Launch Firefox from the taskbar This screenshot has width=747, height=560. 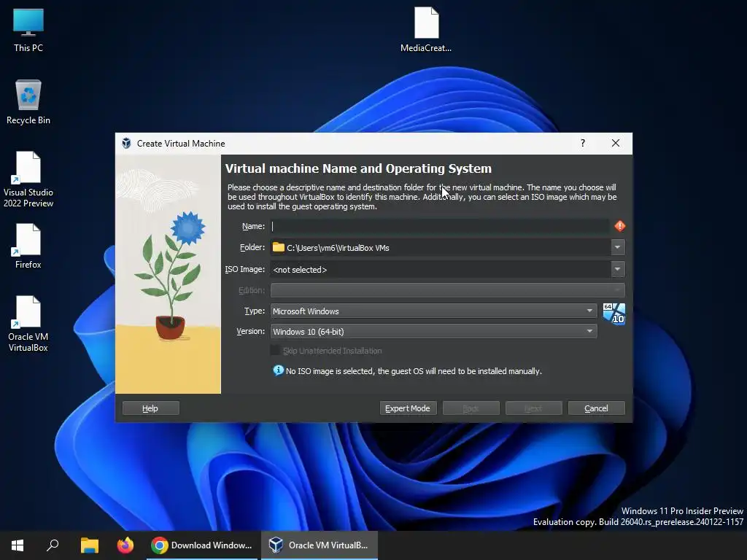tap(125, 545)
